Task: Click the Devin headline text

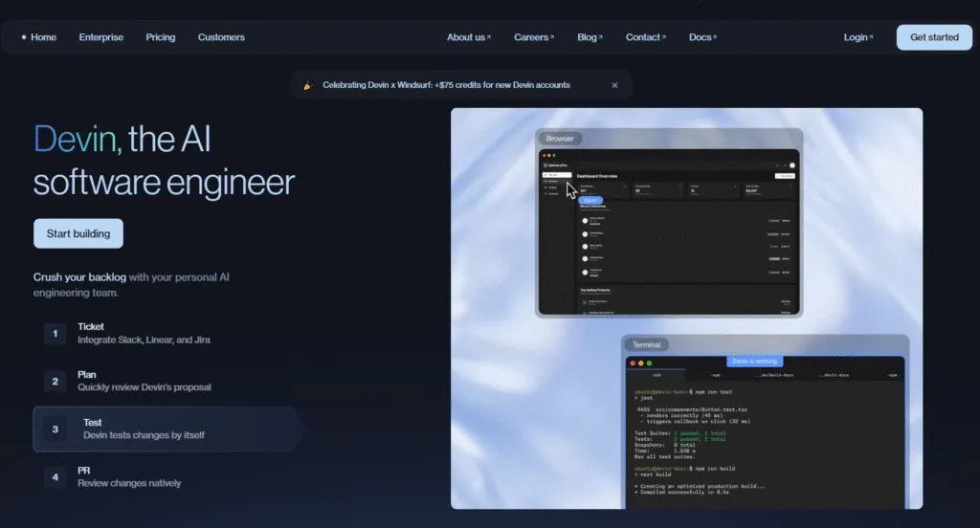Action: (78, 139)
